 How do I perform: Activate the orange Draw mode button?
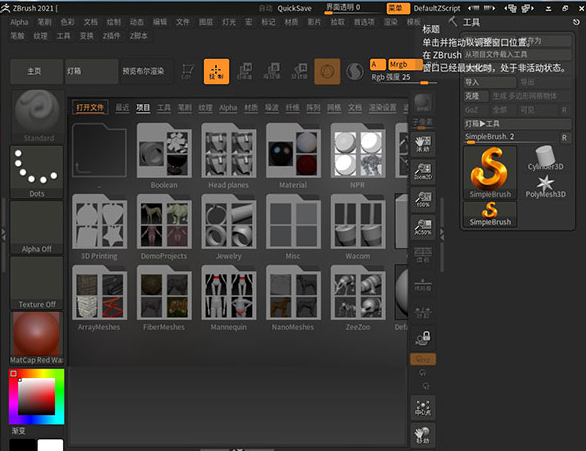216,71
